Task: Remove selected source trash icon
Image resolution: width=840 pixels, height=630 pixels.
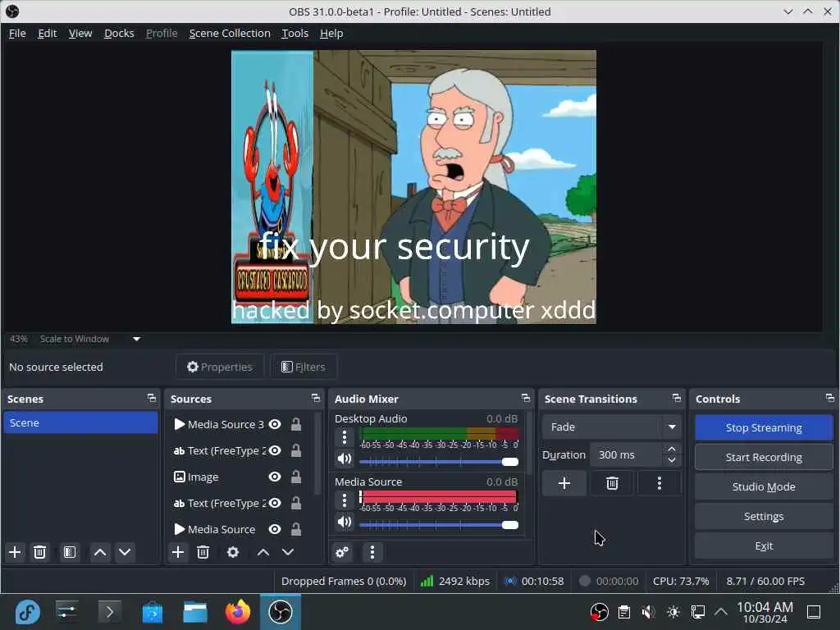Action: (203, 552)
